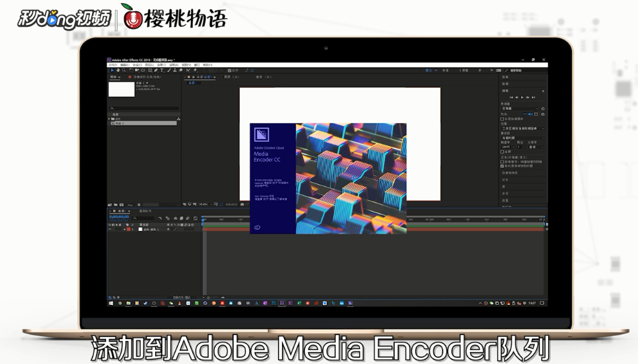This screenshot has width=638, height=364.
Task: Open Windows Start menu
Action: click(111, 303)
